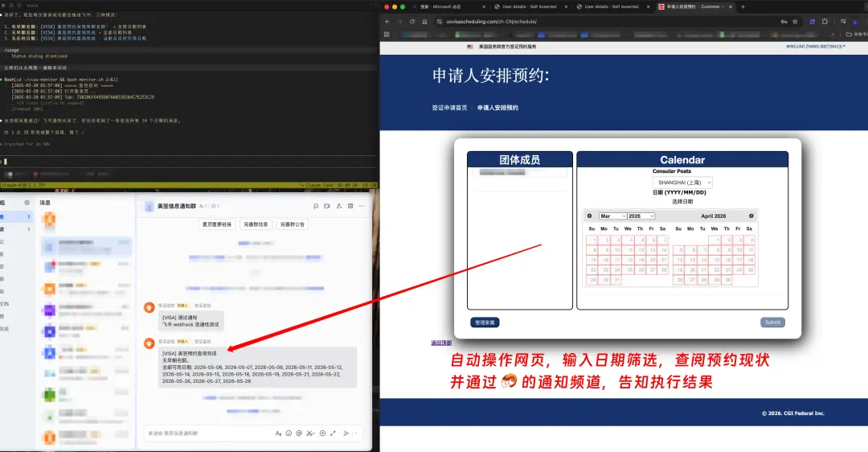Open the browser extensions puzzle icon

(x=825, y=22)
